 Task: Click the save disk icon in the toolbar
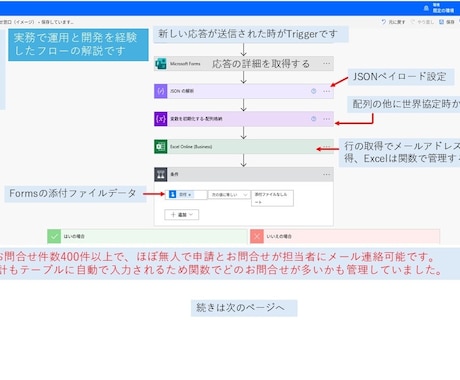pos(441,22)
